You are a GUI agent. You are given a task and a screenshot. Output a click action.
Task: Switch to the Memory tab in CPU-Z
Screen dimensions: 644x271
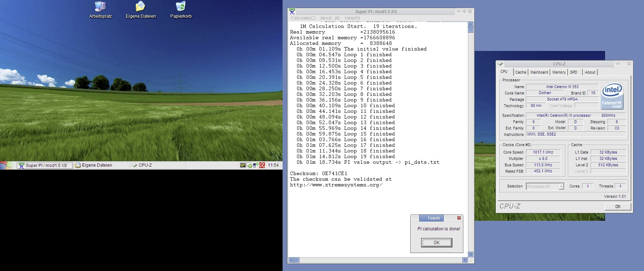click(559, 72)
